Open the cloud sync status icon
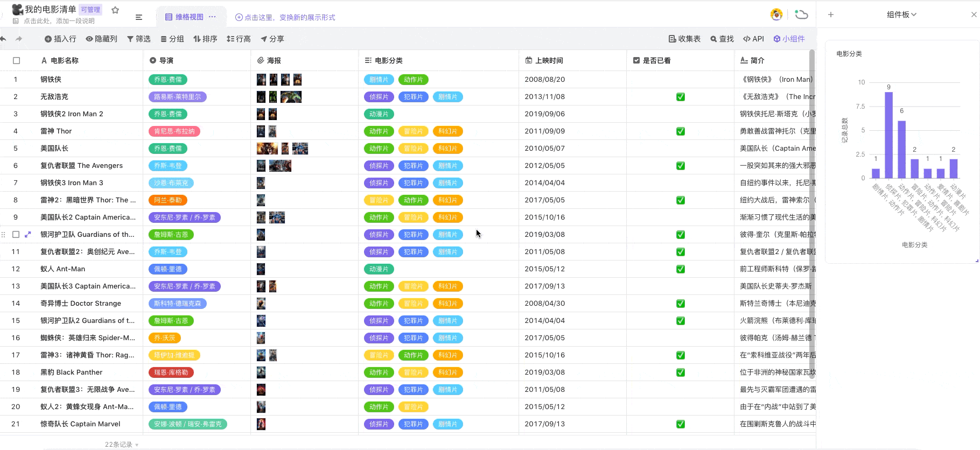This screenshot has width=980, height=450. [802, 15]
